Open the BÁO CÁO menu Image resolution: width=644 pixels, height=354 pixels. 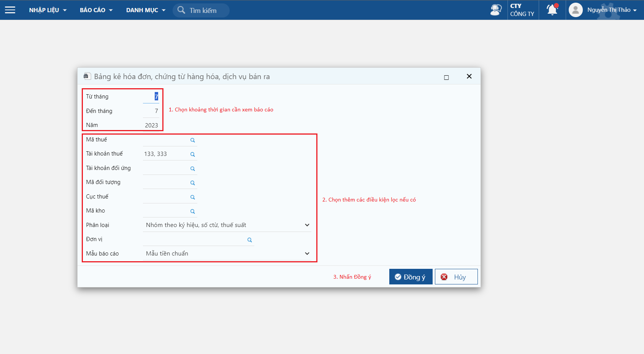click(96, 10)
